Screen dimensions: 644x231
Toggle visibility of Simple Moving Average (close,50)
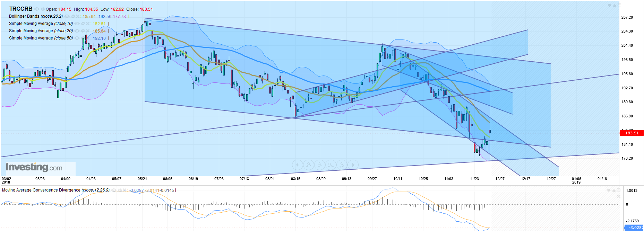(77, 38)
